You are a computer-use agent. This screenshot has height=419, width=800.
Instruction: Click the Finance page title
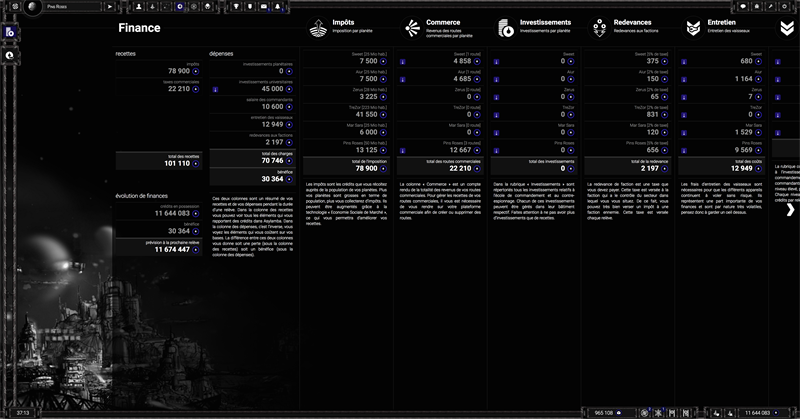tap(139, 29)
